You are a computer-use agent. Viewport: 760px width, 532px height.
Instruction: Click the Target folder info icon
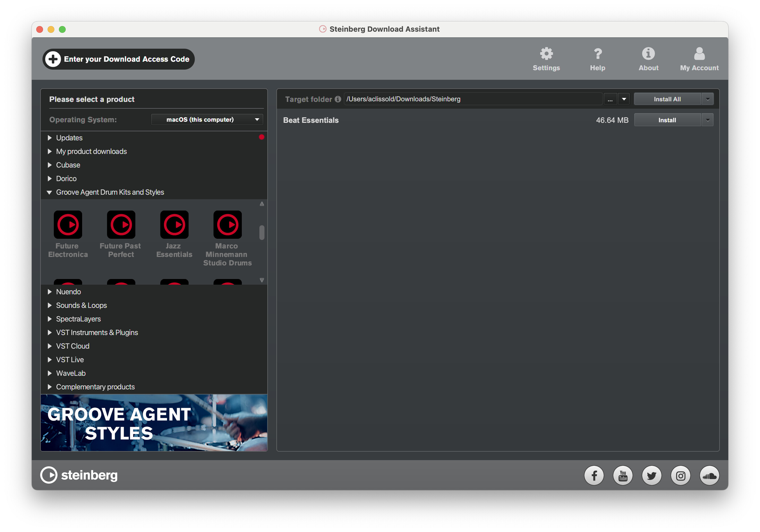click(x=338, y=99)
